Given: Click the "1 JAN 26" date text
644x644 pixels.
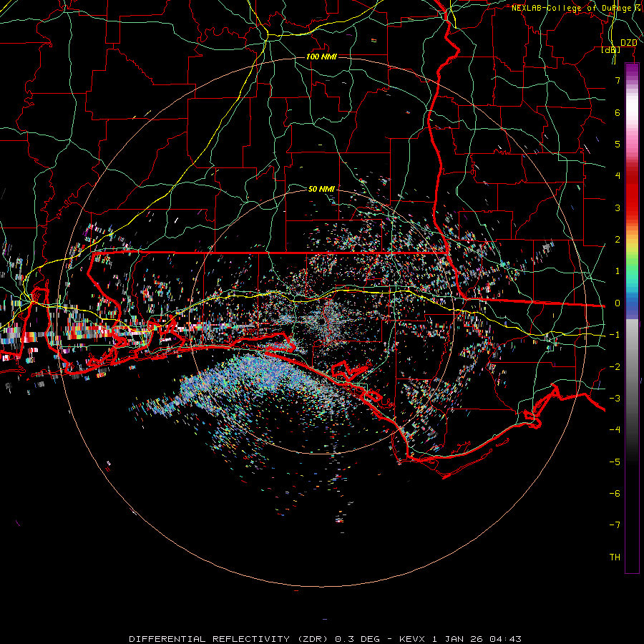Looking at the screenshot, I should click(457, 639).
